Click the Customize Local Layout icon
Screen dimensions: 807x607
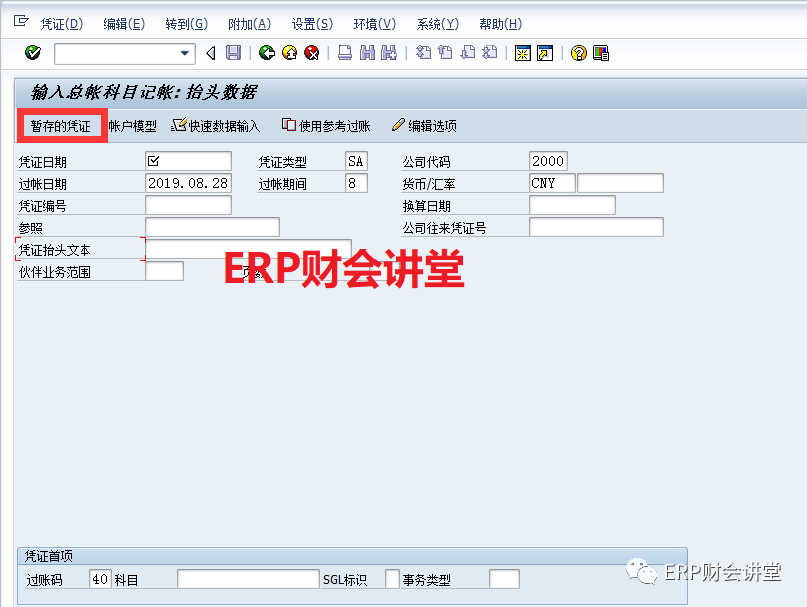[601, 53]
